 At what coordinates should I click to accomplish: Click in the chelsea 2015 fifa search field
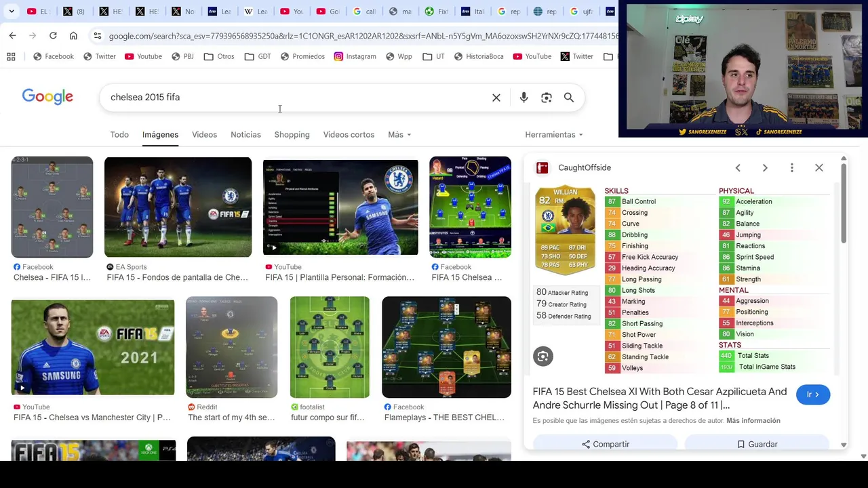click(298, 98)
